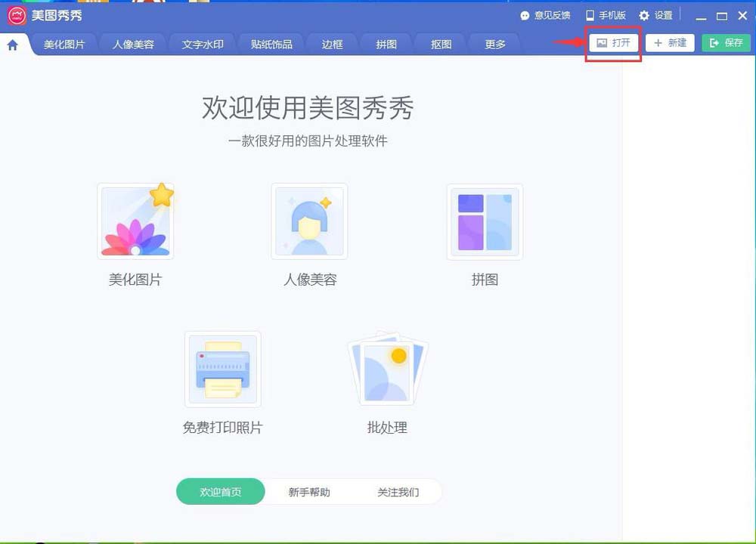Image resolution: width=756 pixels, height=544 pixels.
Task: Switch to the 人像美容 tab
Action: pyautogui.click(x=133, y=45)
